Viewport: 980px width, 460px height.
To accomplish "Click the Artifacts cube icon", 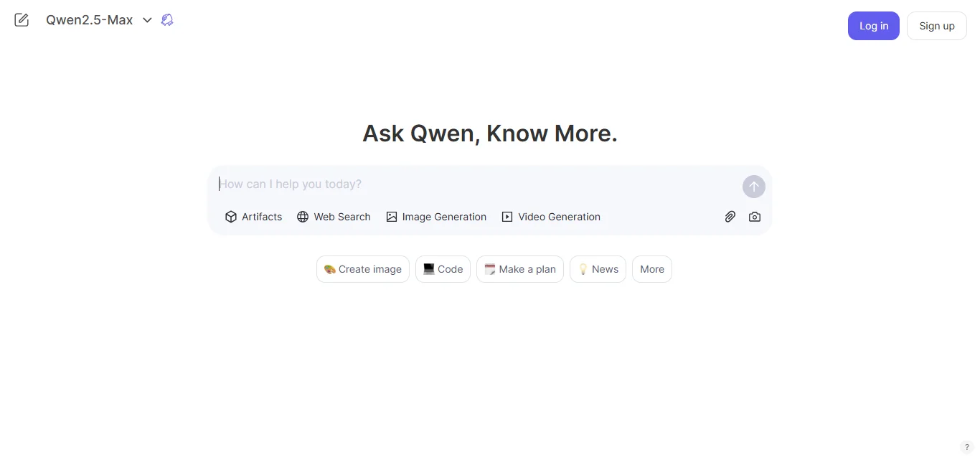I will [x=230, y=216].
